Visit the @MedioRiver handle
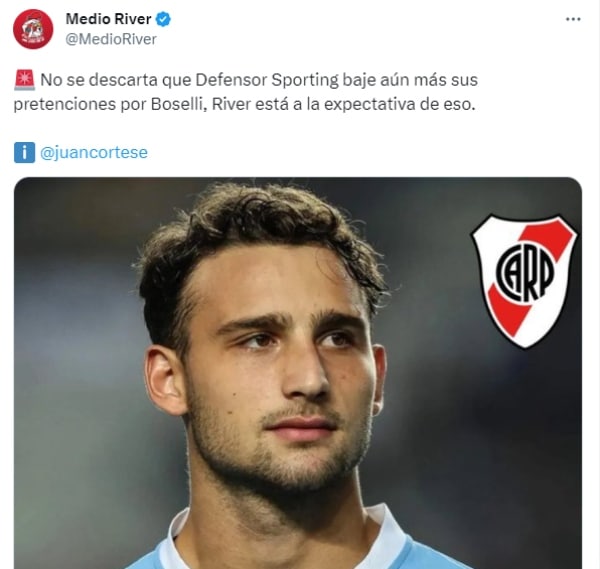This screenshot has height=569, width=600. [x=111, y=39]
